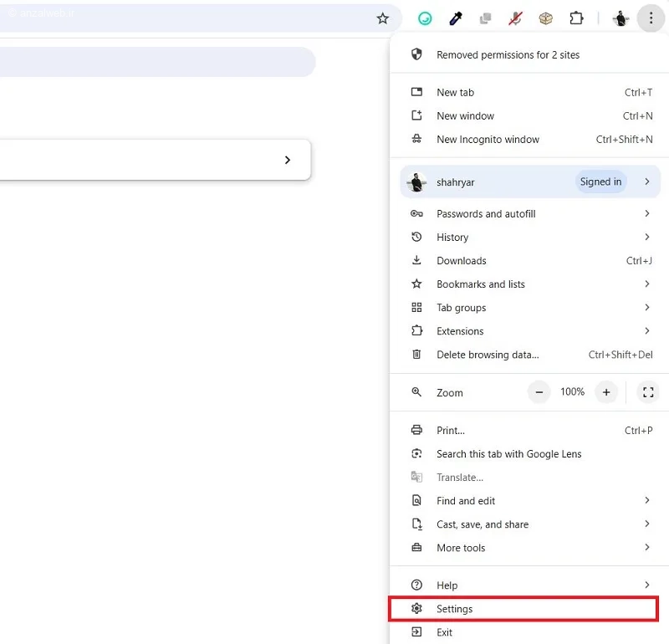Expand the Tab groups chevron

pyautogui.click(x=647, y=307)
